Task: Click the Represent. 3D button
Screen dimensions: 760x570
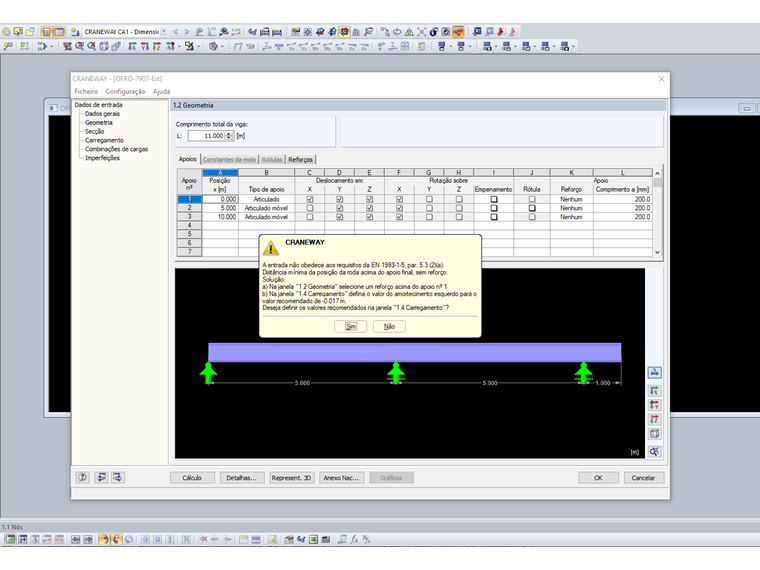Action: pyautogui.click(x=291, y=477)
